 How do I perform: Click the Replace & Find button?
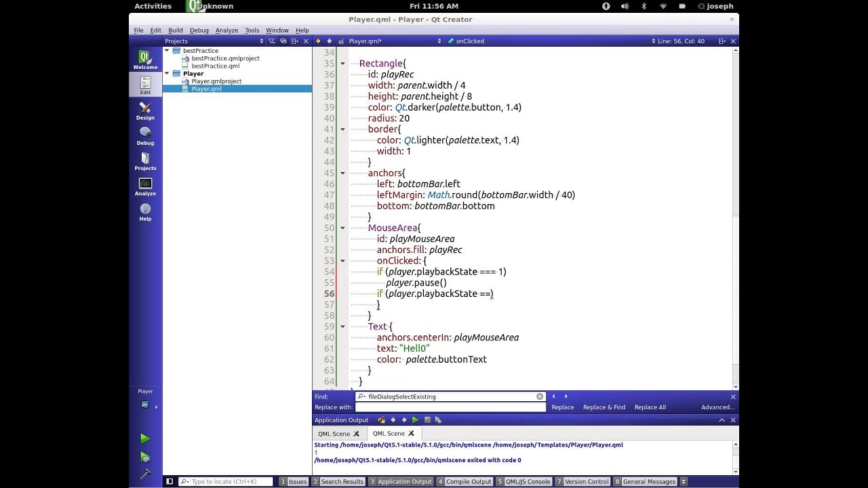pos(604,407)
